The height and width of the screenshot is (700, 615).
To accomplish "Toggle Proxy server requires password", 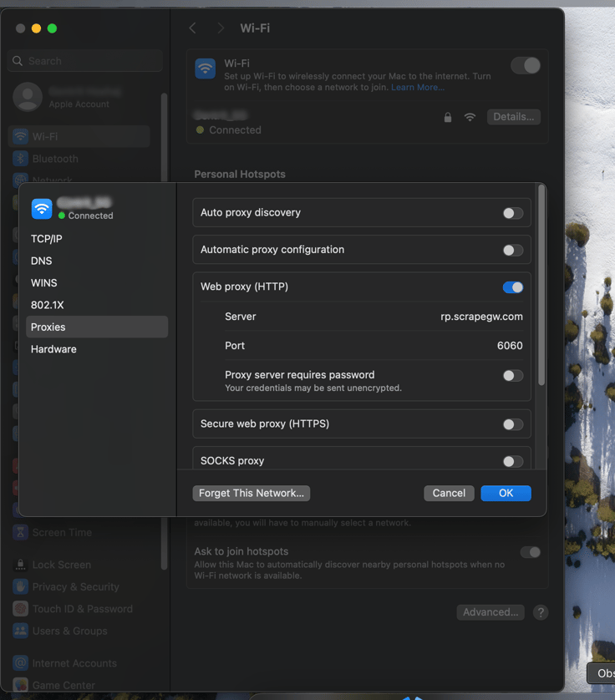I will tap(512, 376).
